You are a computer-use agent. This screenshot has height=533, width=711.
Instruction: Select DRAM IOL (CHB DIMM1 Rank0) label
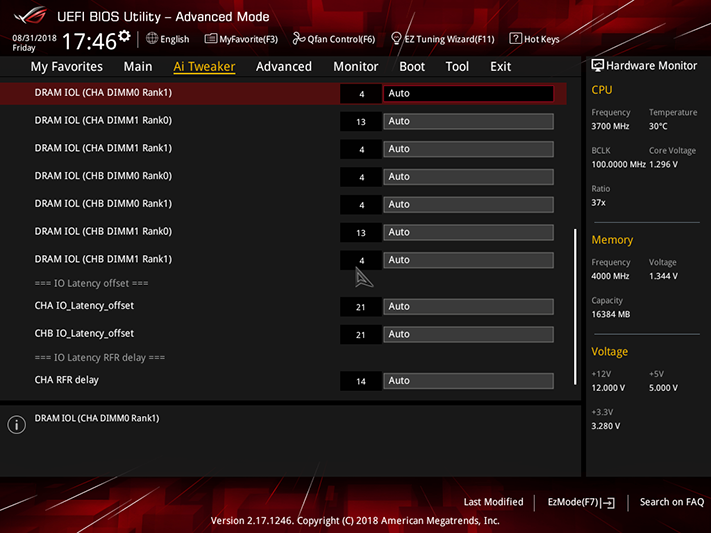point(103,231)
